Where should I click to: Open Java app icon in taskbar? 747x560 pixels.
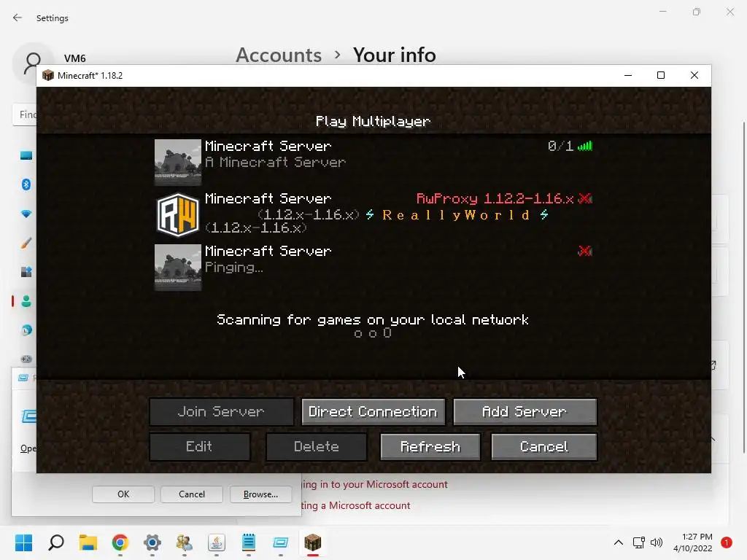tap(216, 542)
